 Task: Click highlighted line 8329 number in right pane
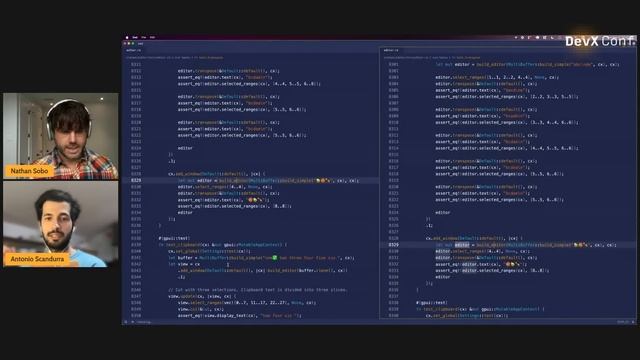[x=393, y=245]
